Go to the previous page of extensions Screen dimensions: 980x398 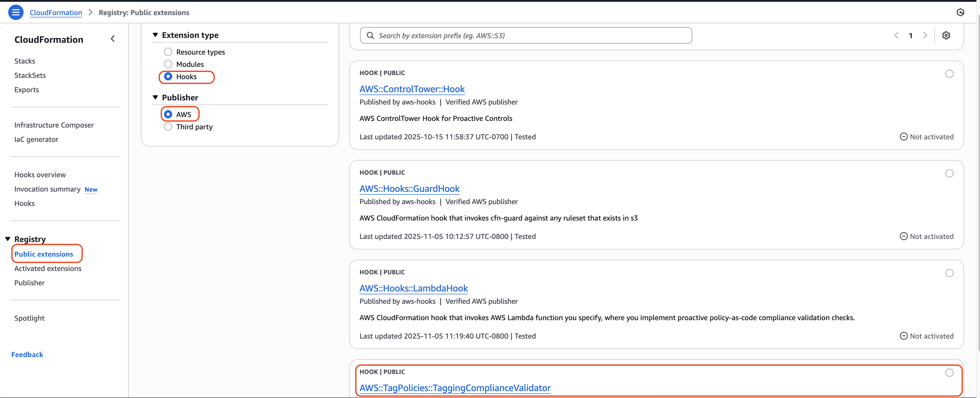896,35
